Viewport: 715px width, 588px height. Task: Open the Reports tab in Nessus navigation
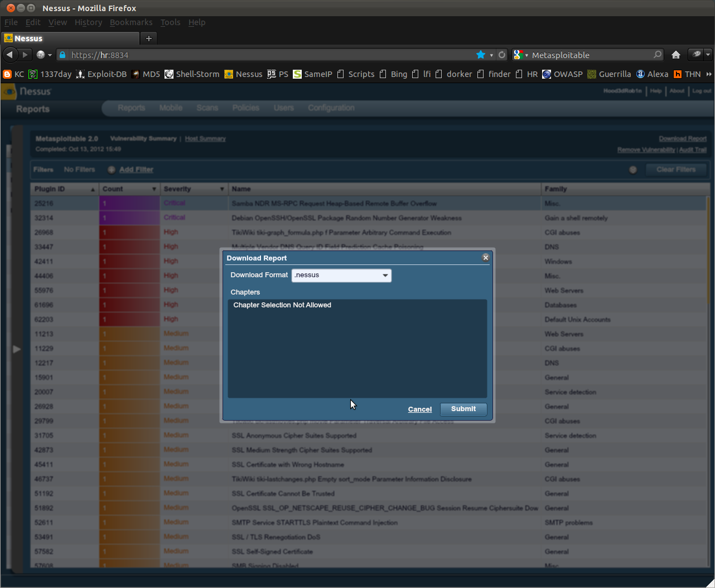coord(131,108)
